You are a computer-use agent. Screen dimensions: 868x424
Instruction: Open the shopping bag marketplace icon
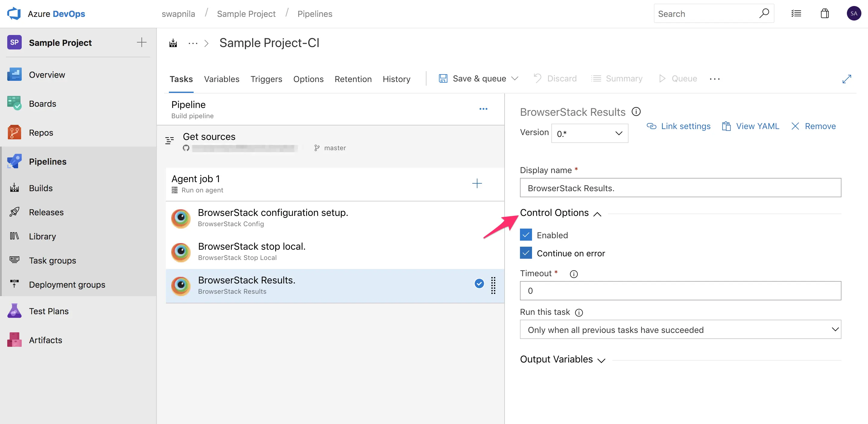825,14
